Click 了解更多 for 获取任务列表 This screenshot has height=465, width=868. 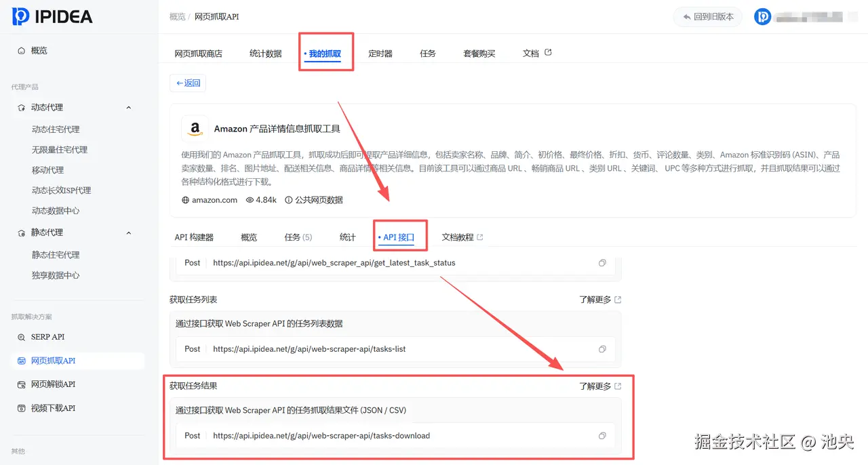point(600,300)
